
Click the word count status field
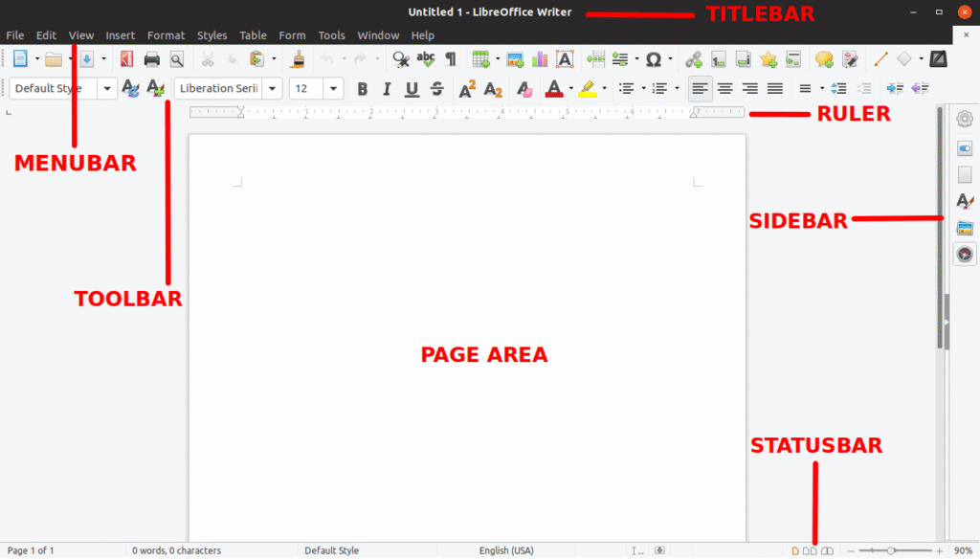click(177, 550)
